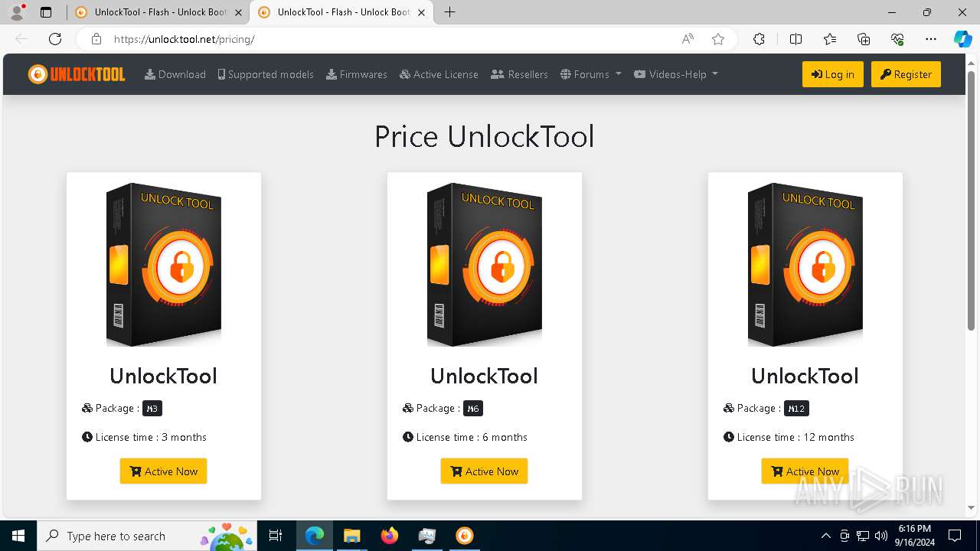Click Active Now for 6 months package
This screenshot has width=980, height=551.
click(x=484, y=471)
